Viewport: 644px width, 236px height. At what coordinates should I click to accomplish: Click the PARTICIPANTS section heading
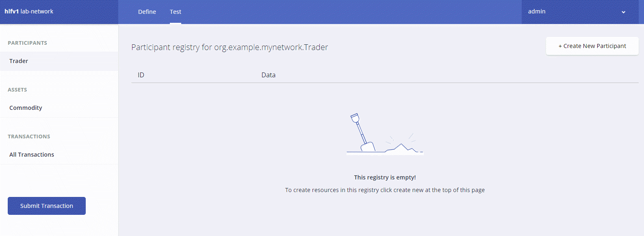tap(27, 43)
